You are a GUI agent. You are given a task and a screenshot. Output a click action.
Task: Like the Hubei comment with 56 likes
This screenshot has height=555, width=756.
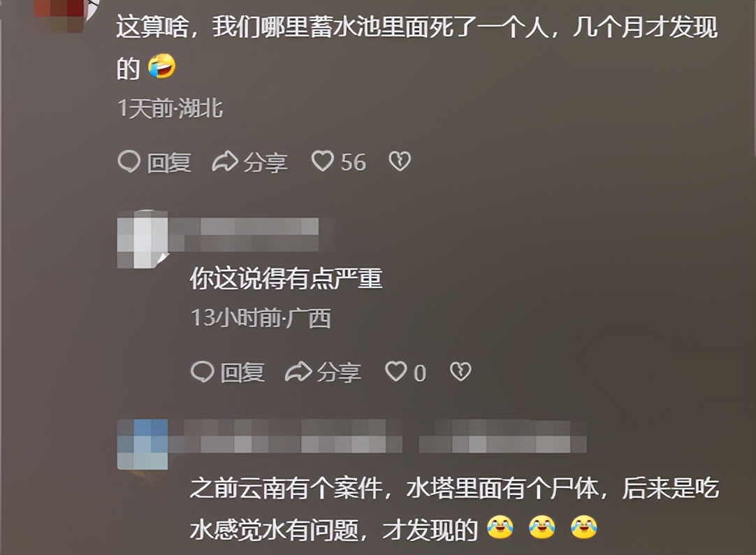click(x=323, y=161)
